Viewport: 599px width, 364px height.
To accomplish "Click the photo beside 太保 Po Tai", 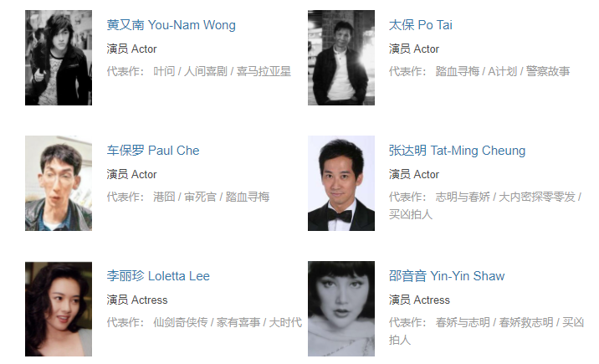I will tap(341, 58).
